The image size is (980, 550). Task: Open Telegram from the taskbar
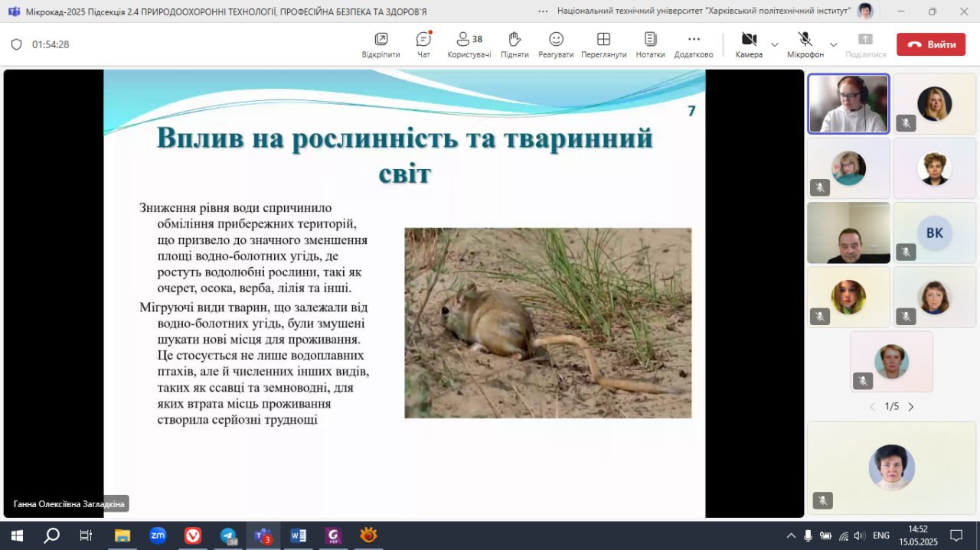pyautogui.click(x=228, y=535)
